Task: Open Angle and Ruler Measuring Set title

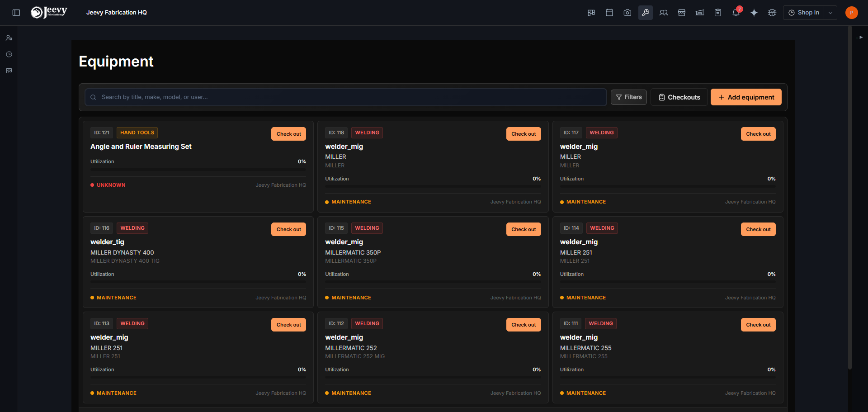Action: (141, 147)
